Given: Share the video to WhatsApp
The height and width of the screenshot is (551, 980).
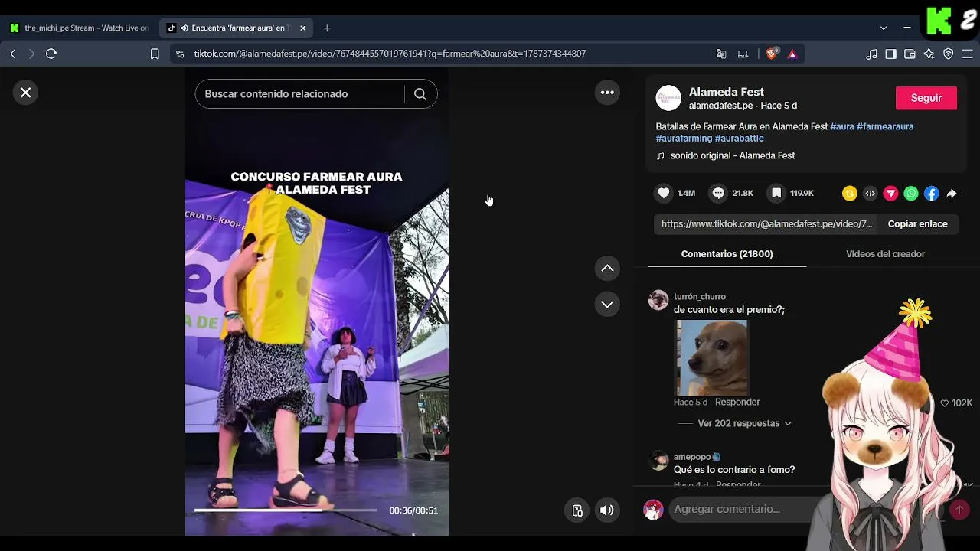Looking at the screenshot, I should coord(911,194).
